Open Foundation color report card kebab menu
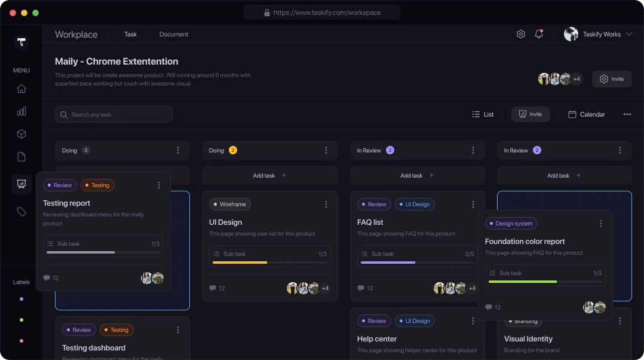 coord(601,223)
